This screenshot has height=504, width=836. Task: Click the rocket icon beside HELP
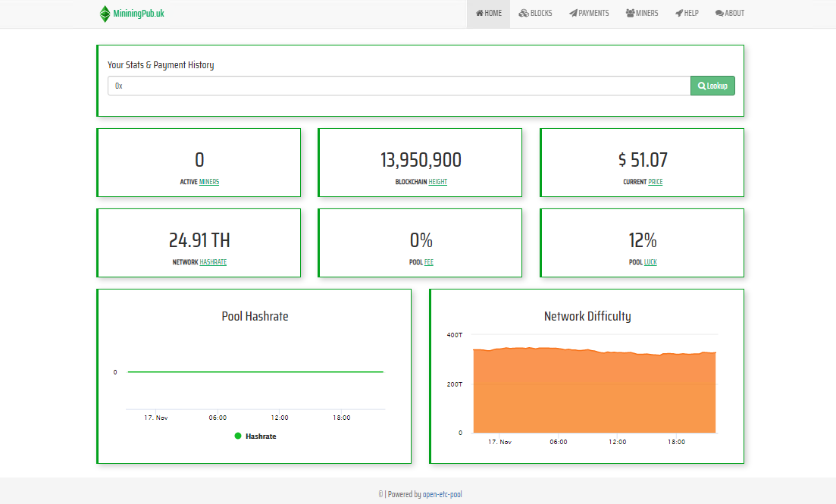click(x=679, y=14)
